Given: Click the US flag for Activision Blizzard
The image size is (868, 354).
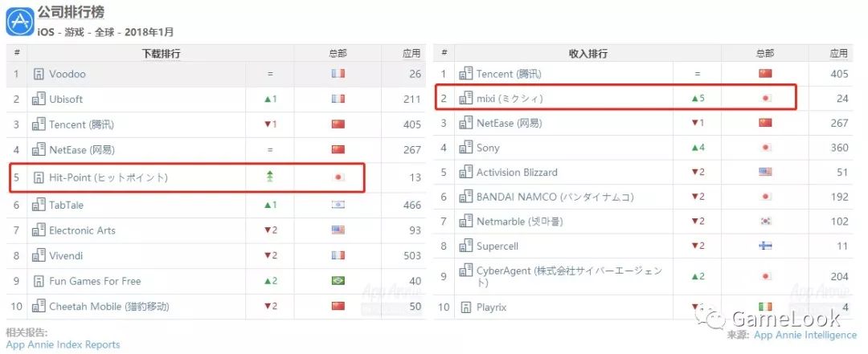Looking at the screenshot, I should pyautogui.click(x=765, y=173).
